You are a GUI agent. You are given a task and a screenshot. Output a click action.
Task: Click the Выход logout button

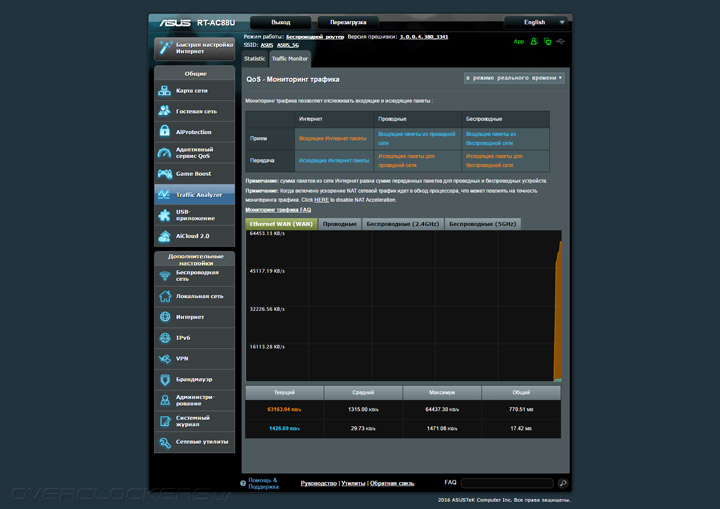click(x=281, y=22)
